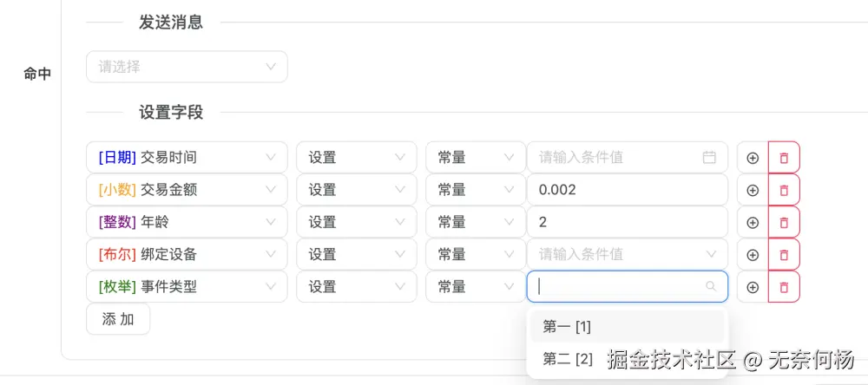Image resolution: width=868 pixels, height=385 pixels.
Task: Delete the 年龄 field row
Action: tap(784, 222)
